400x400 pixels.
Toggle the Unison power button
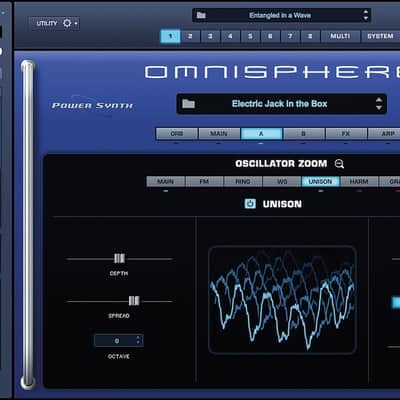tap(250, 204)
